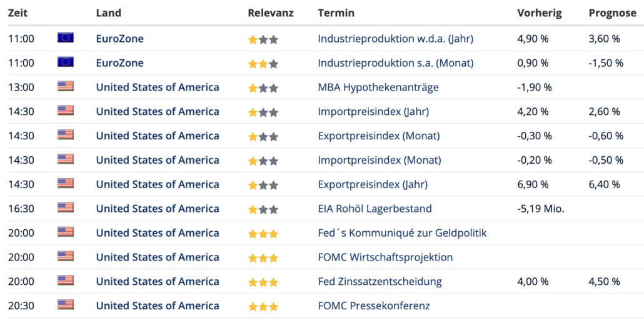
Task: Open Industrieproduktion w.d.a. (Jahr) event
Action: 396,39
